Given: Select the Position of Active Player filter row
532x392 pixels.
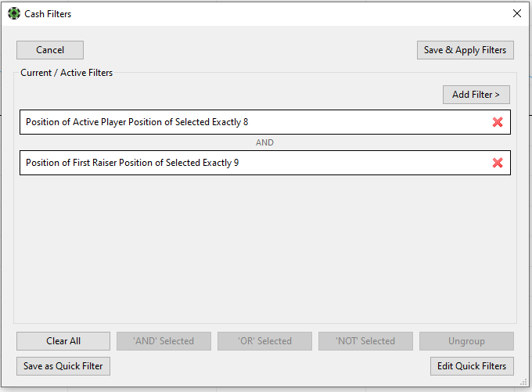Looking at the screenshot, I should pyautogui.click(x=265, y=122).
